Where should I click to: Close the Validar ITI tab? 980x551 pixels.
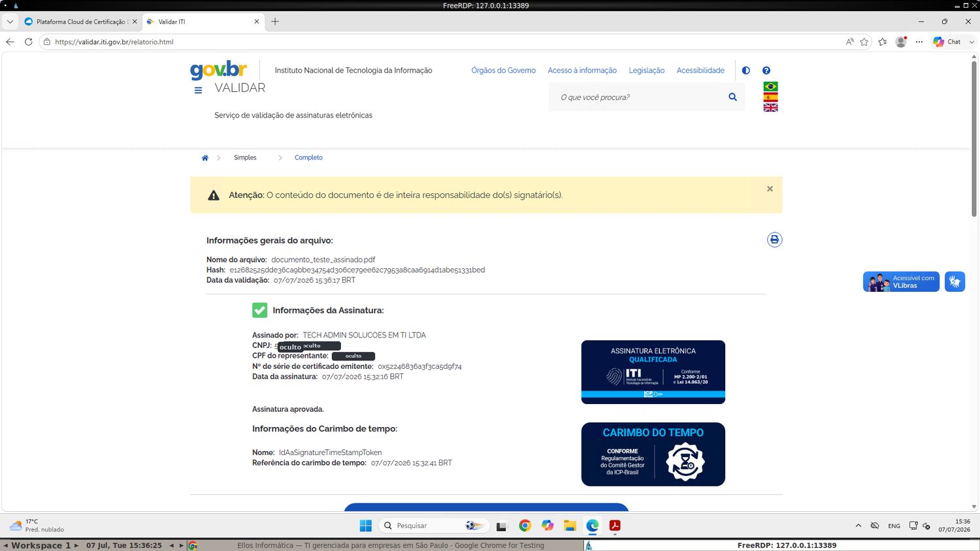click(256, 22)
